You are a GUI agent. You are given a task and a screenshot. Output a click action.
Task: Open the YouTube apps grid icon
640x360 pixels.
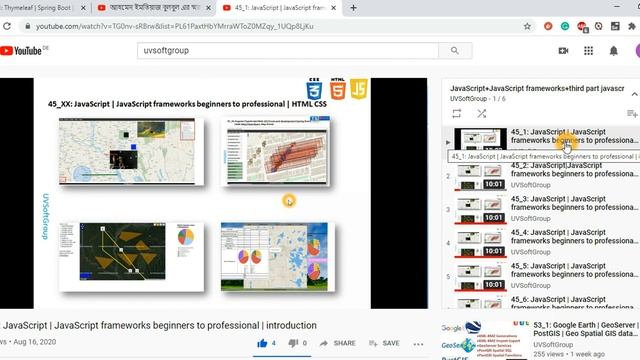coord(588,51)
